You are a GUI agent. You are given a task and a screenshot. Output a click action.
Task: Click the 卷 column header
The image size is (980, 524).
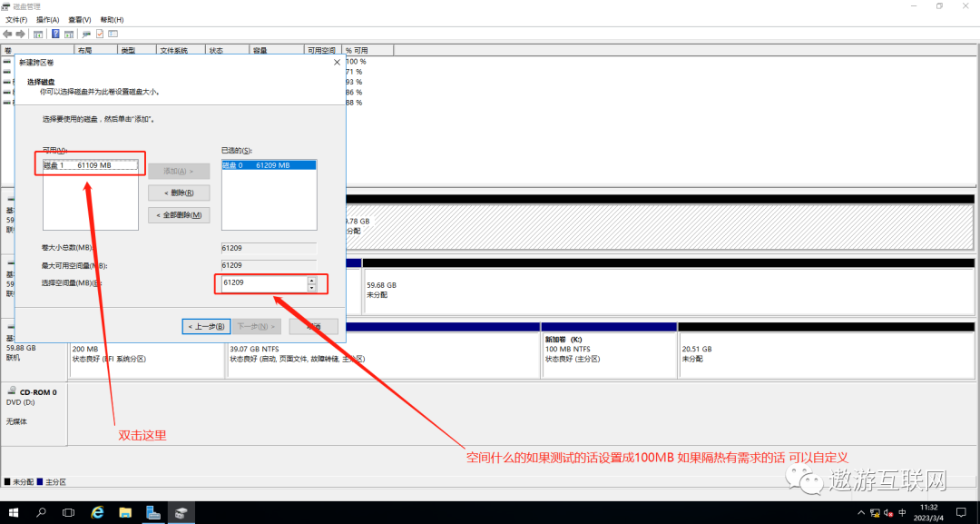[x=37, y=50]
